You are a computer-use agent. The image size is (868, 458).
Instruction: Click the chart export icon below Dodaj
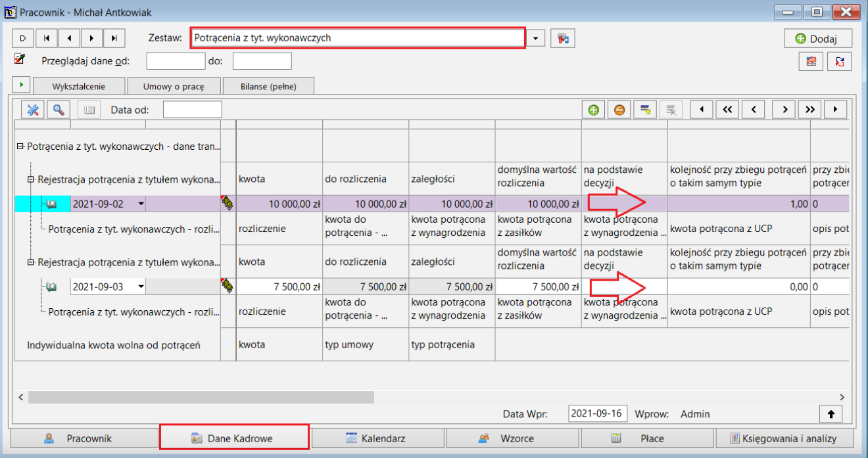point(811,61)
